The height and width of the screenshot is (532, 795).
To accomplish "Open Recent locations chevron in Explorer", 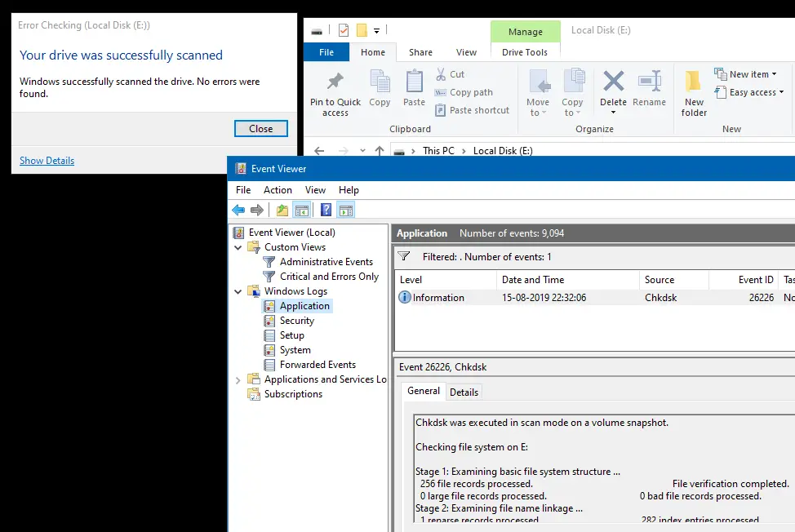I will (362, 150).
